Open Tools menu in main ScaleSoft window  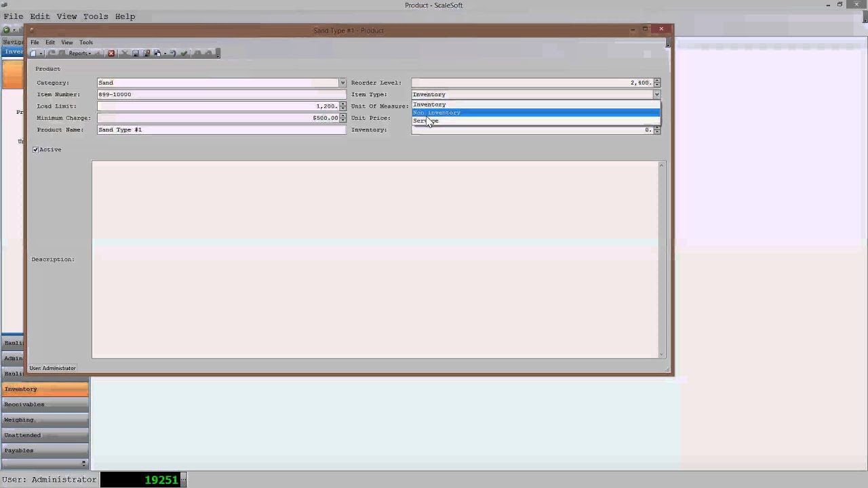(96, 16)
